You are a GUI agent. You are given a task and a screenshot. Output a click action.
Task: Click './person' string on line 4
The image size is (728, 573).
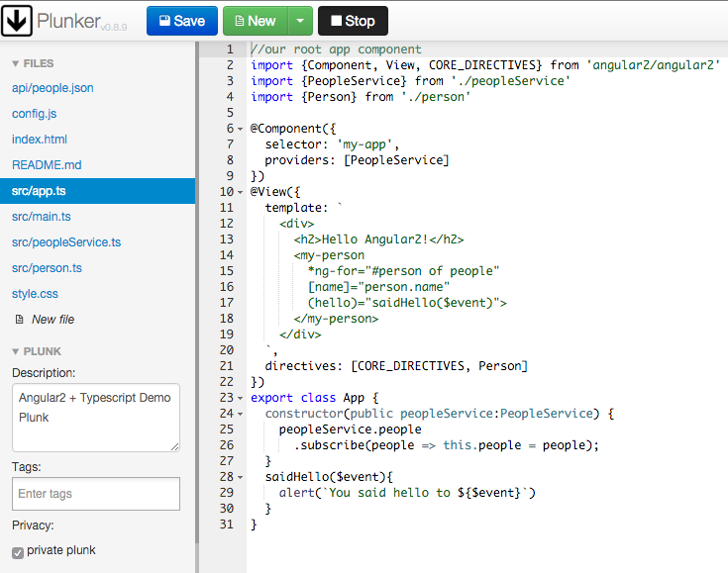[436, 97]
